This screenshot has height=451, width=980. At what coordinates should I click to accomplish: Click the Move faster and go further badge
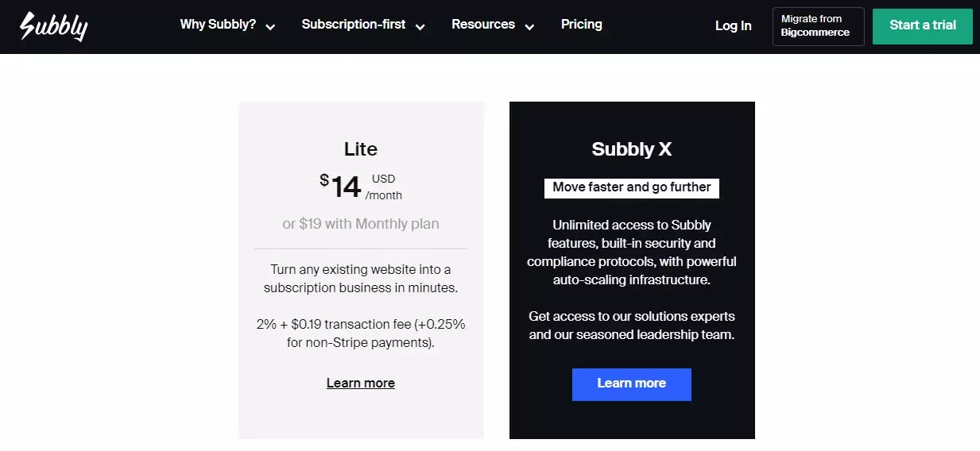point(631,187)
